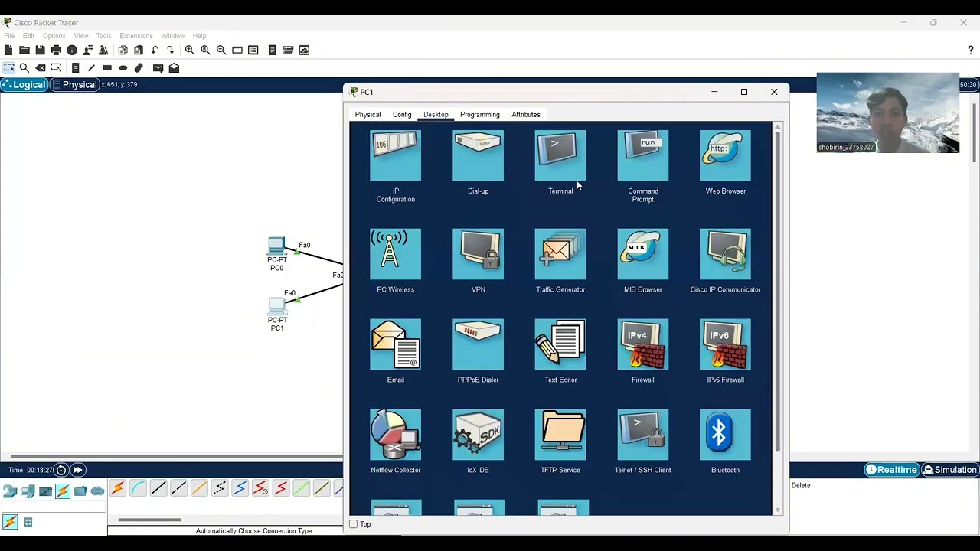Click the Delete button in PDU panel

(x=801, y=485)
